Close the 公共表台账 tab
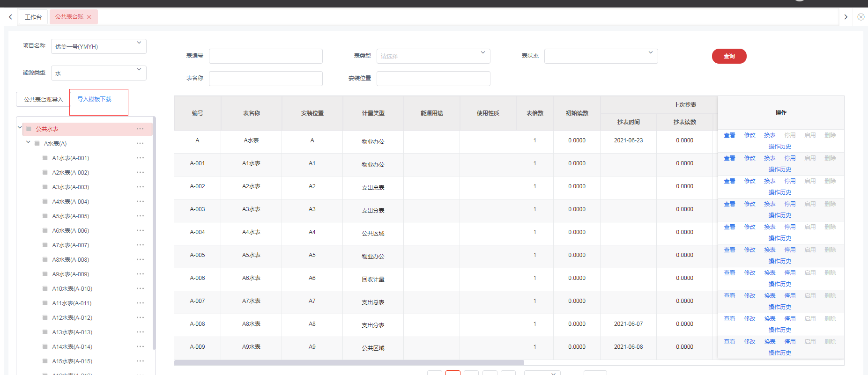Viewport: 868px width, 375px height. 89,17
